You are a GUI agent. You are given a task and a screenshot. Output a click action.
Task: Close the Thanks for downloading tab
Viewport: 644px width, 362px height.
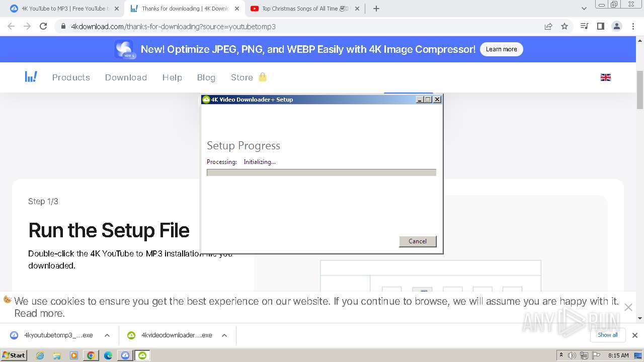point(237,9)
